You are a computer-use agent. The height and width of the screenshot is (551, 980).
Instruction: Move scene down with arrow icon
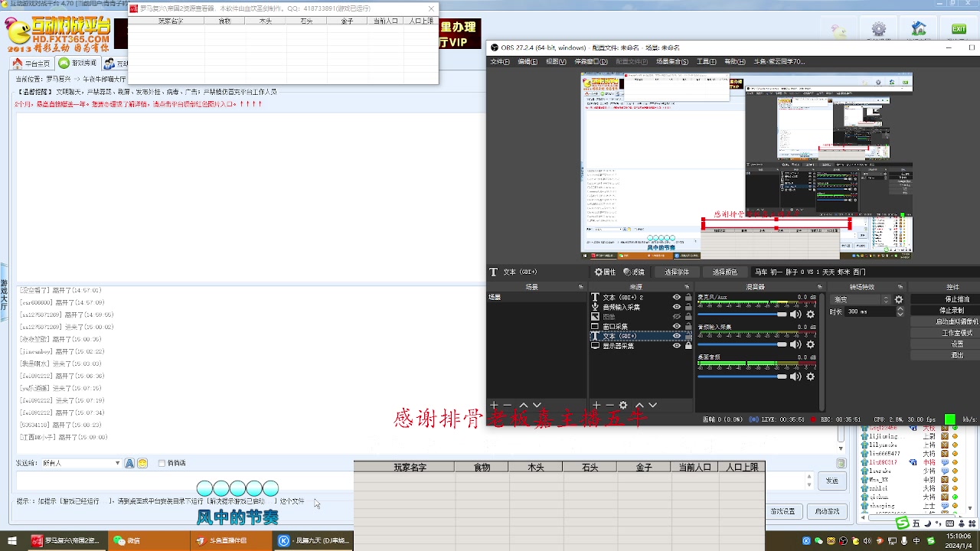[537, 405]
